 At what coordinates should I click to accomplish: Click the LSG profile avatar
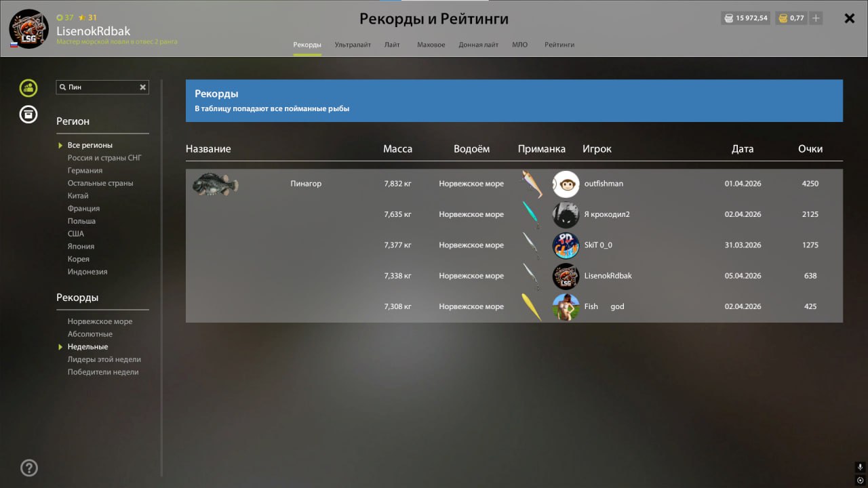click(x=28, y=28)
